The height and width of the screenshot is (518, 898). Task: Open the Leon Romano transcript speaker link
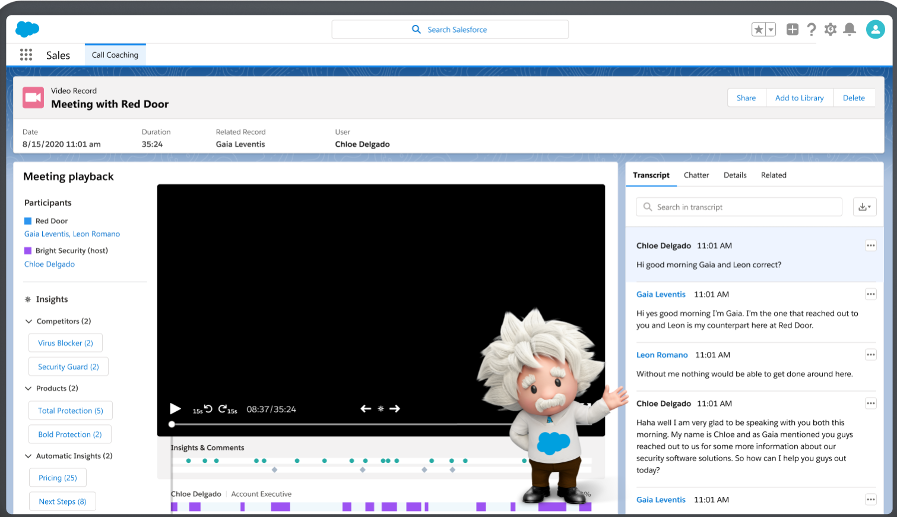click(x=662, y=355)
